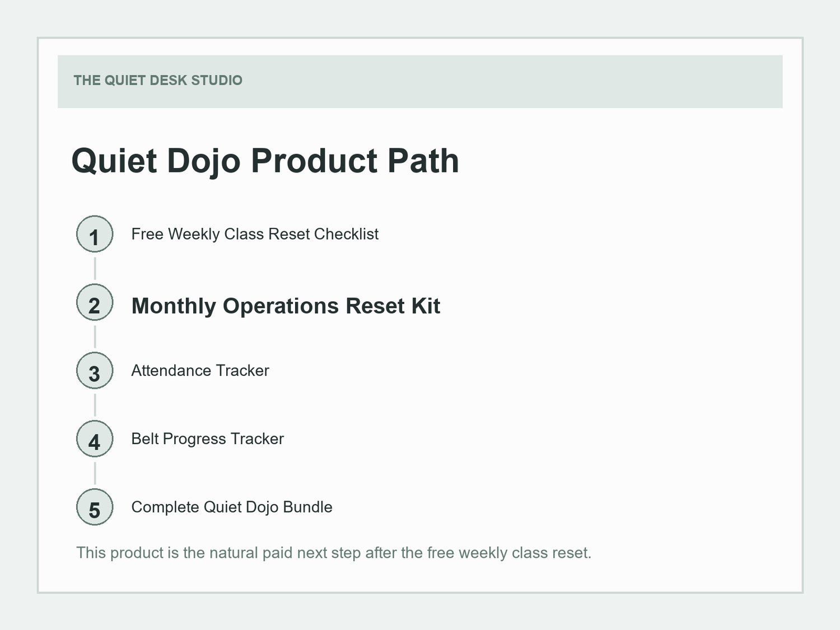Image resolution: width=840 pixels, height=630 pixels.
Task: Click connector line between steps 2 and 3
Action: coord(95,337)
